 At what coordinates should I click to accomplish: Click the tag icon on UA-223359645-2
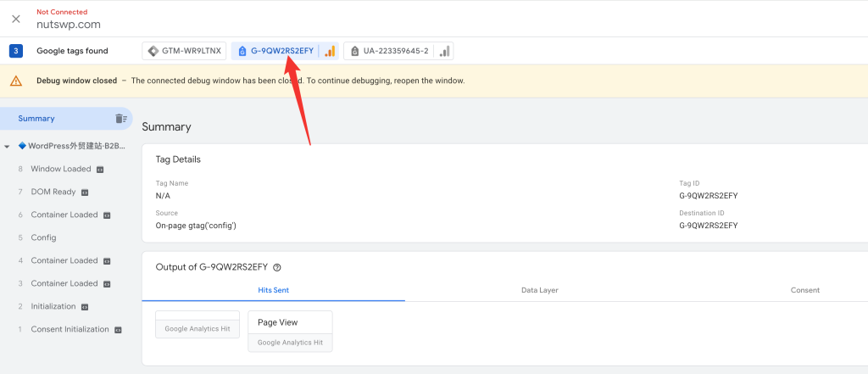(x=355, y=51)
